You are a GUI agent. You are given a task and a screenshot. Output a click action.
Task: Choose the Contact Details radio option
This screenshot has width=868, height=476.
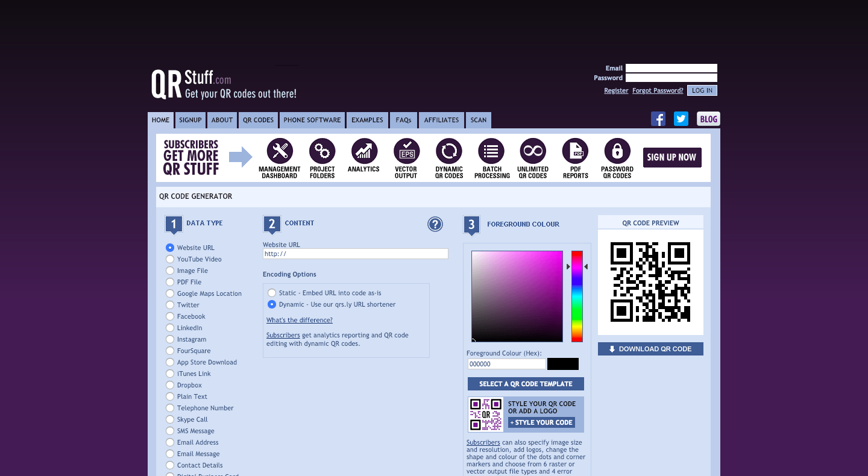pyautogui.click(x=170, y=465)
